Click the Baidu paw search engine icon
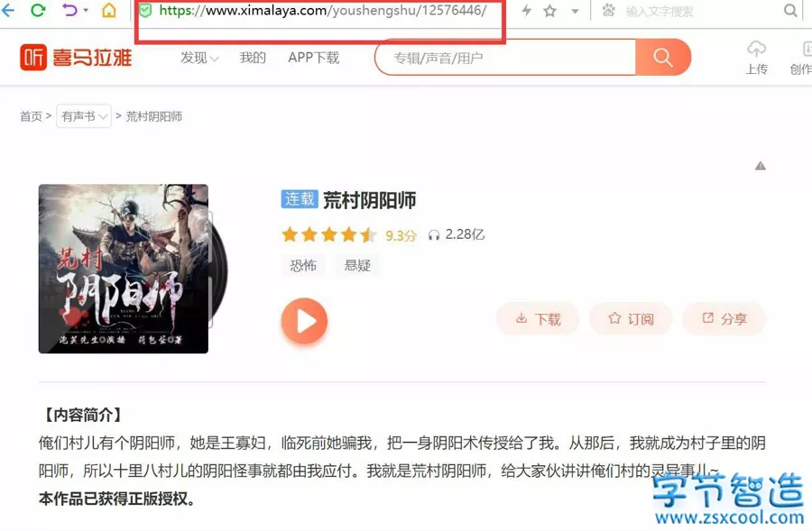 (608, 10)
